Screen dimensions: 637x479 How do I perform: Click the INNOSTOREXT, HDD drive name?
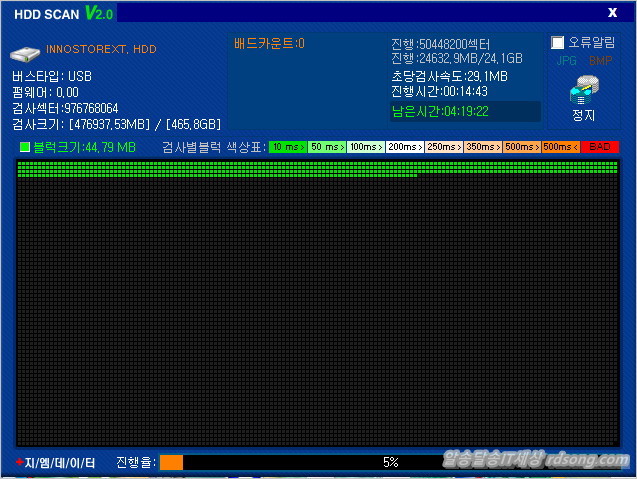[101, 49]
